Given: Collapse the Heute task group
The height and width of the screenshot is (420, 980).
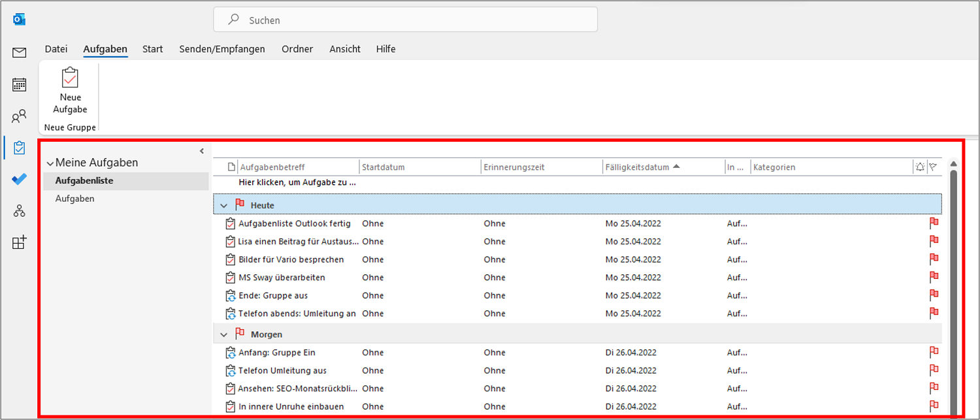Looking at the screenshot, I should (x=224, y=206).
